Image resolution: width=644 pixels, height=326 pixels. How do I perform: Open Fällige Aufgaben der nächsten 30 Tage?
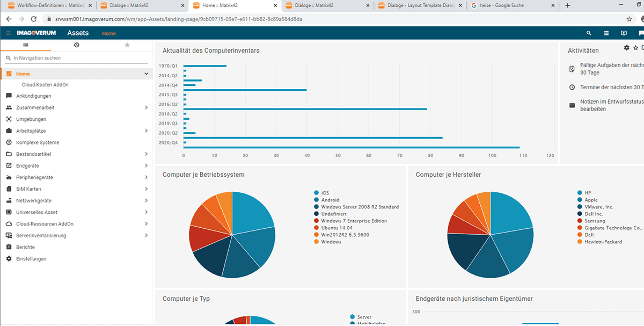(612, 69)
